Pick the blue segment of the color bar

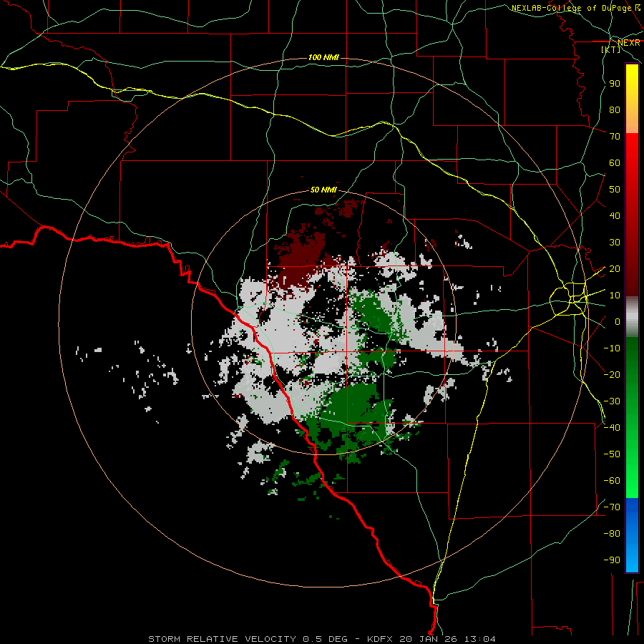632,535
